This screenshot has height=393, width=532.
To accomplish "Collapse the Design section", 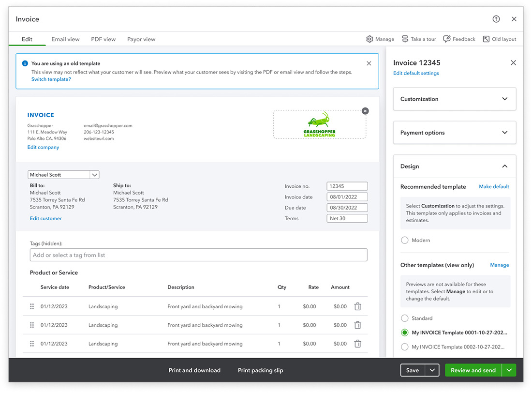I will pos(455,166).
